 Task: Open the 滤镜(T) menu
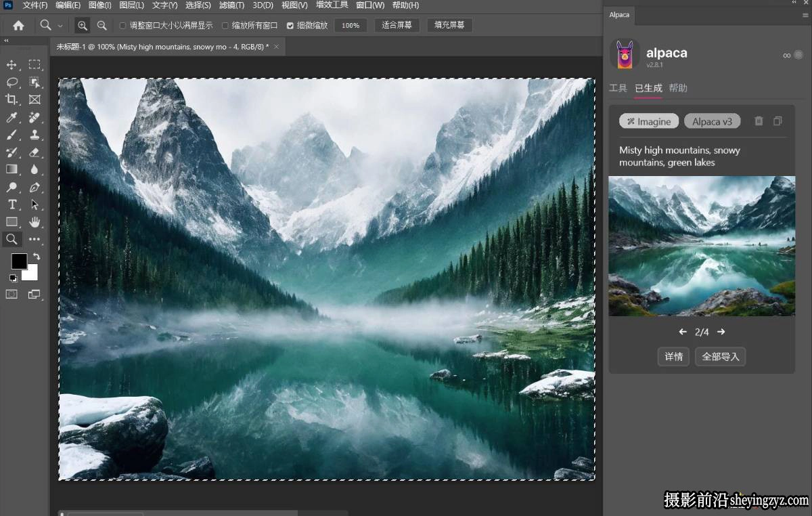231,5
